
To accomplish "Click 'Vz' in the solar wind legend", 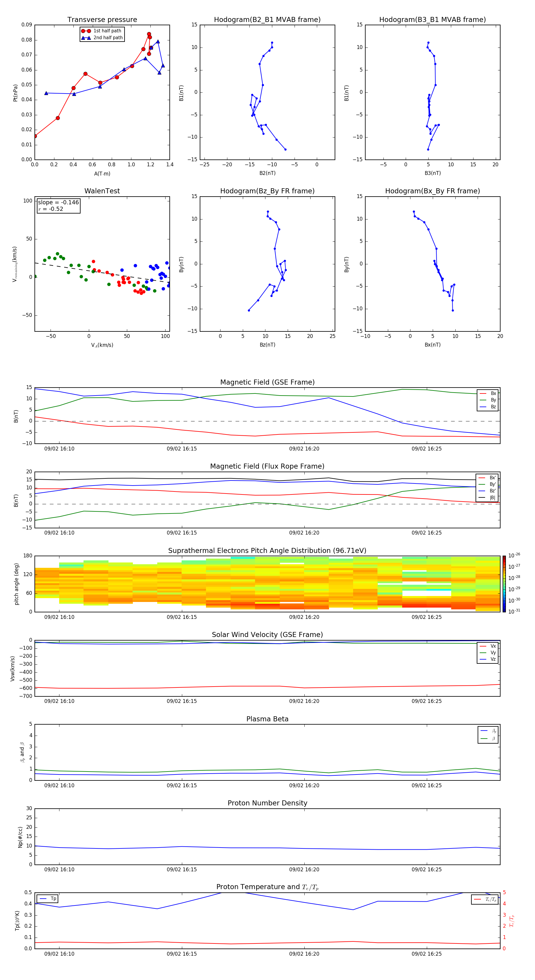I will coord(493,659).
